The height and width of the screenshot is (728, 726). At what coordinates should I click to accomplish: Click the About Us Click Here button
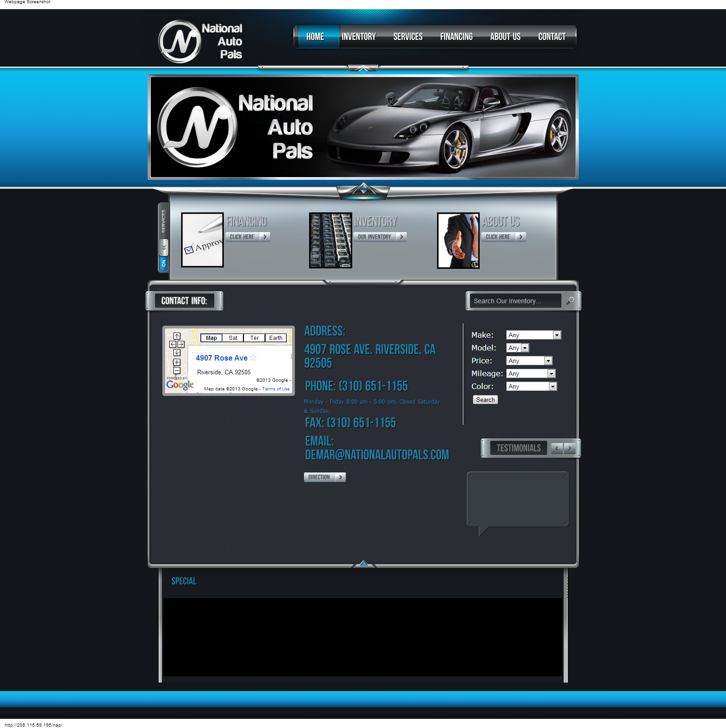click(504, 237)
